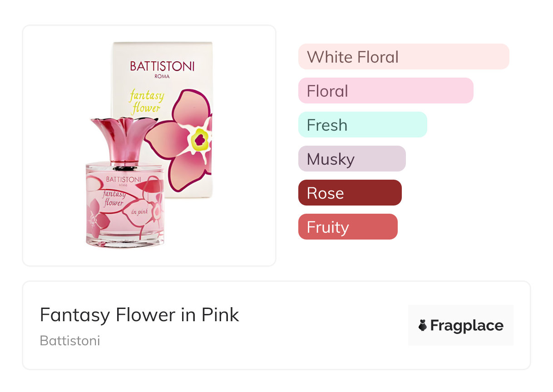The height and width of the screenshot is (392, 553).
Task: Click the Musky accord bar
Action: coord(351,159)
